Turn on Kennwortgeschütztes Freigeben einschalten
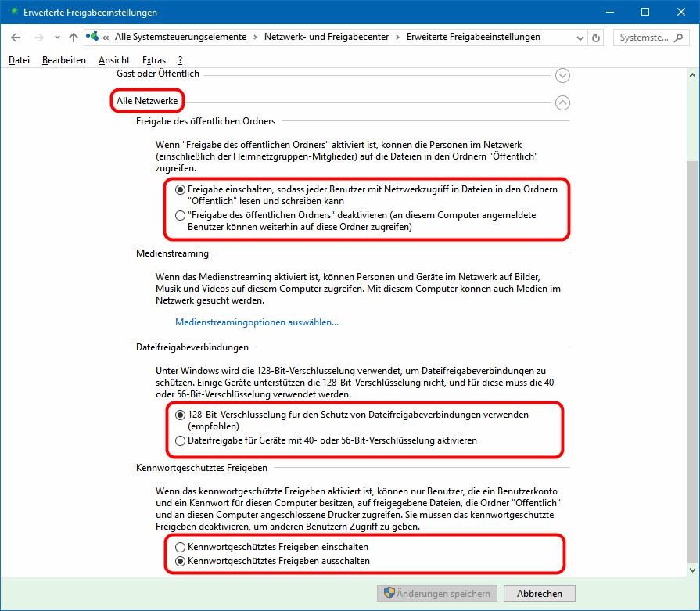Viewport: 700px width, 611px height. point(181,547)
